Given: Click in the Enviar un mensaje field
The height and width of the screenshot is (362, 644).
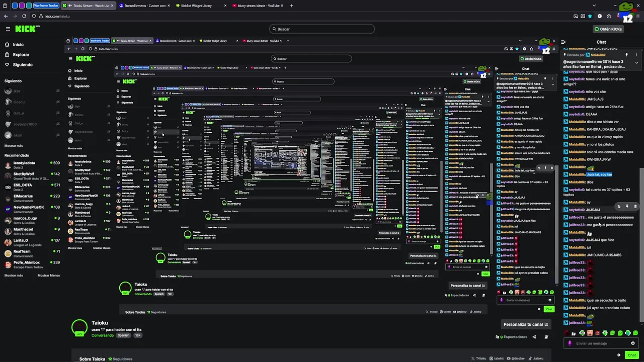Looking at the screenshot, I should click(601, 343).
